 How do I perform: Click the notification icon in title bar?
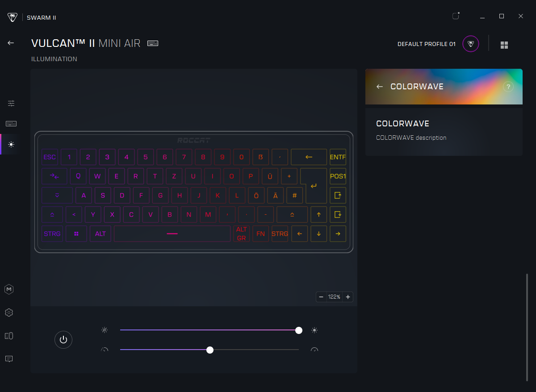point(456,16)
